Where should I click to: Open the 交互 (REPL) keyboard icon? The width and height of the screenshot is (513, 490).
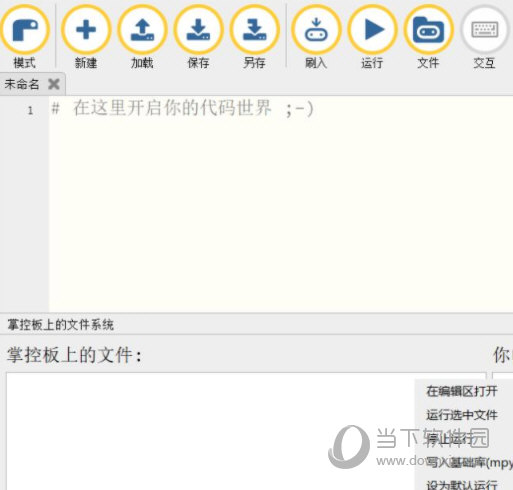pyautogui.click(x=485, y=30)
